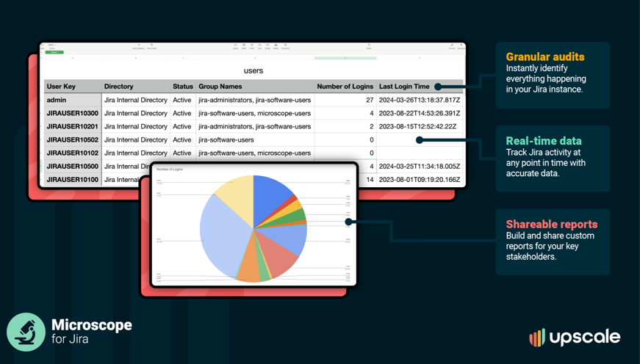
Task: Click the JIRAUSER10102 cell
Action: [73, 153]
